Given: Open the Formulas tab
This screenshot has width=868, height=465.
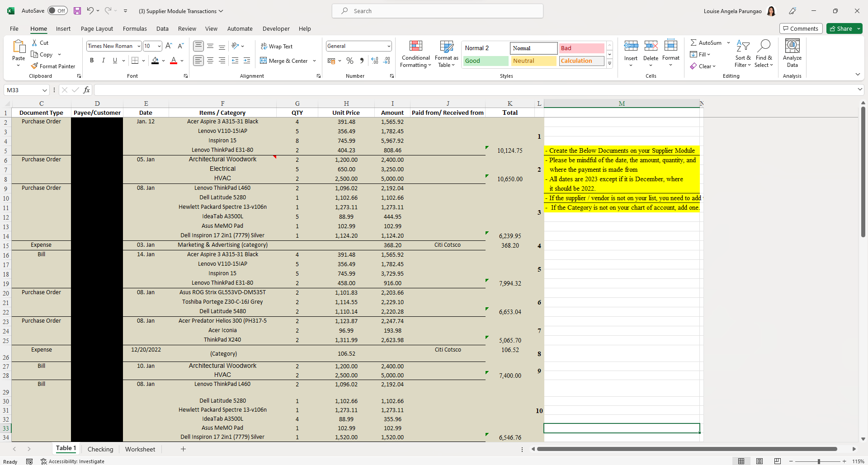Looking at the screenshot, I should coord(135,28).
